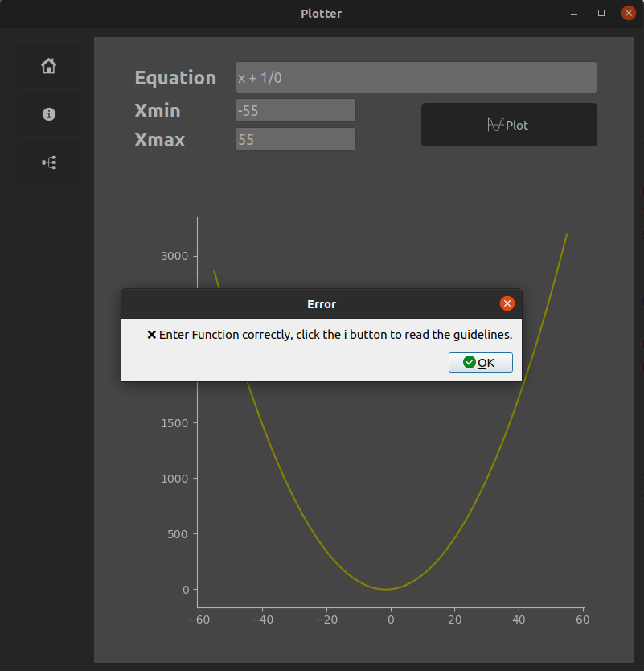Click the X symbol before the error message

(x=152, y=334)
